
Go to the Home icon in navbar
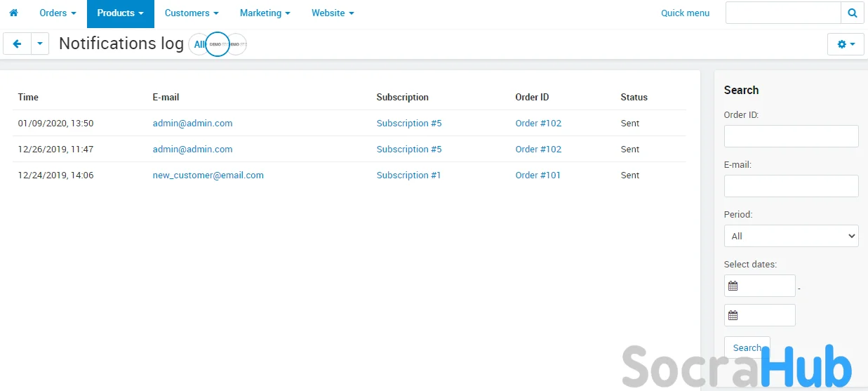(13, 13)
